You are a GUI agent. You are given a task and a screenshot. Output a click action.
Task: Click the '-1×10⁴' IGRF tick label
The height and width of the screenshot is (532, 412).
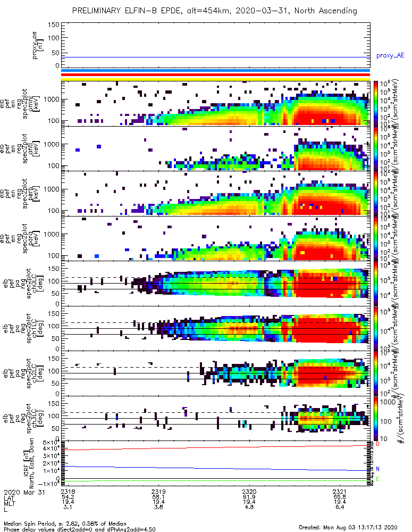tap(48, 484)
